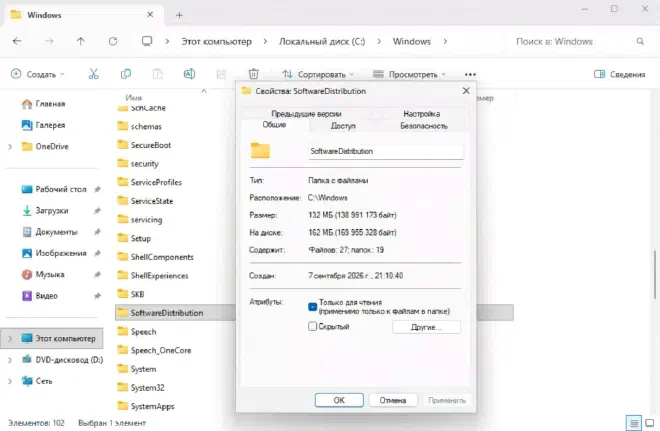Switch to the Доступ tab
The image size is (660, 431).
point(343,126)
